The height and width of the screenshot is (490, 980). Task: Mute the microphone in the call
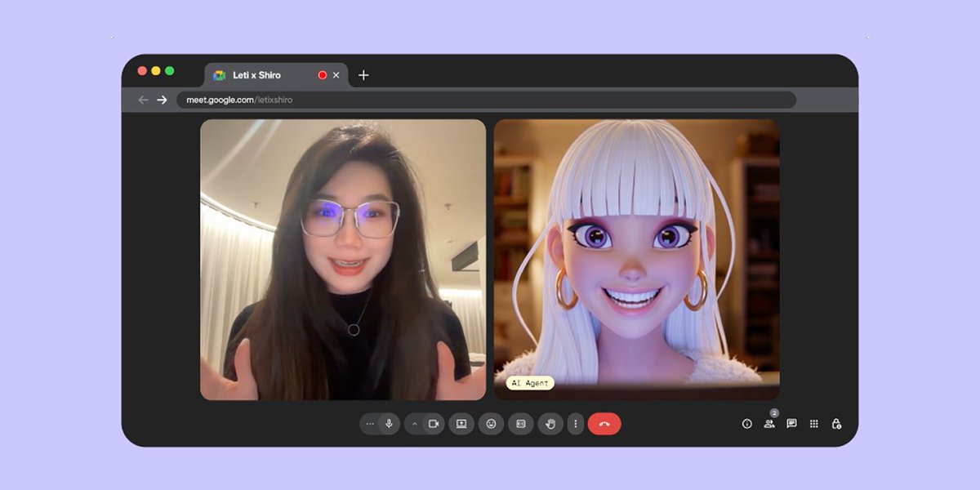tap(390, 424)
